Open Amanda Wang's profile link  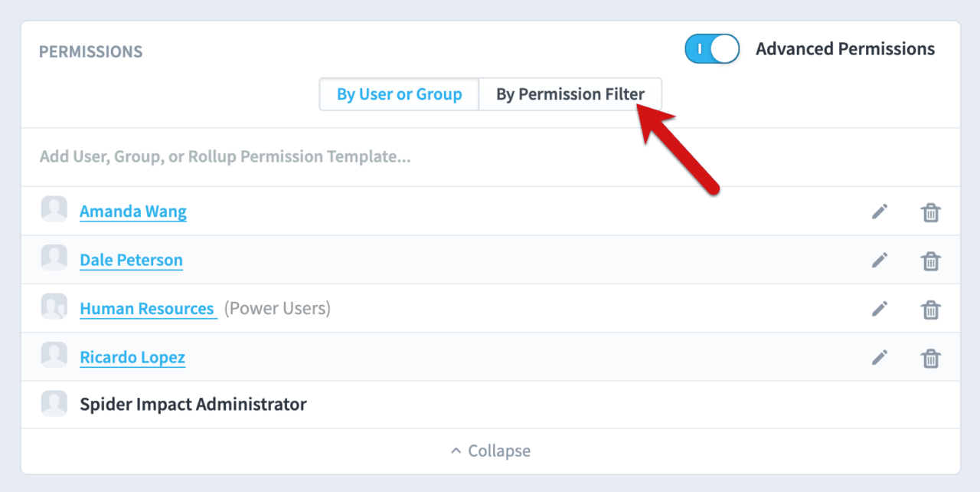coord(132,211)
